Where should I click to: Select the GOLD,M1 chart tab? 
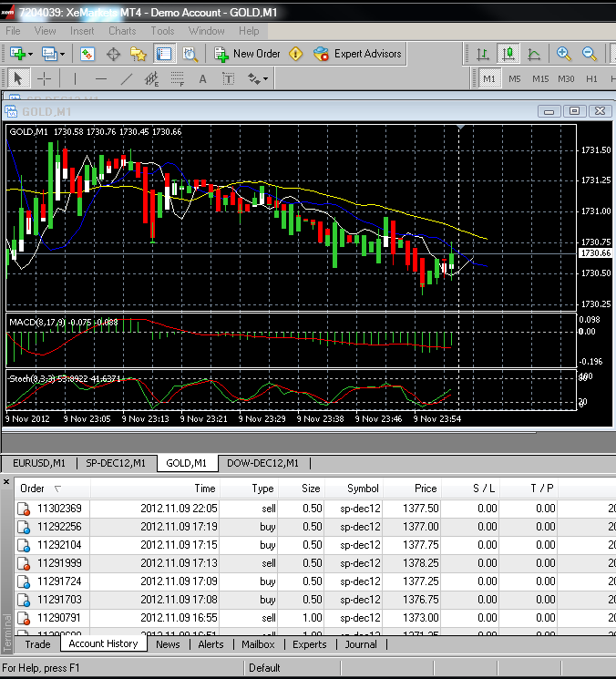click(187, 463)
